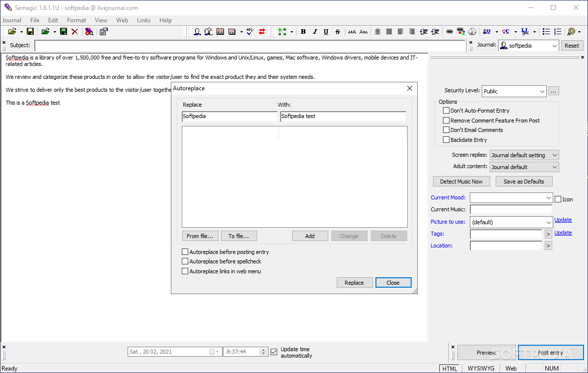Open the date picker calendar dropdown
This screenshot has width=588, height=373.
214,352
